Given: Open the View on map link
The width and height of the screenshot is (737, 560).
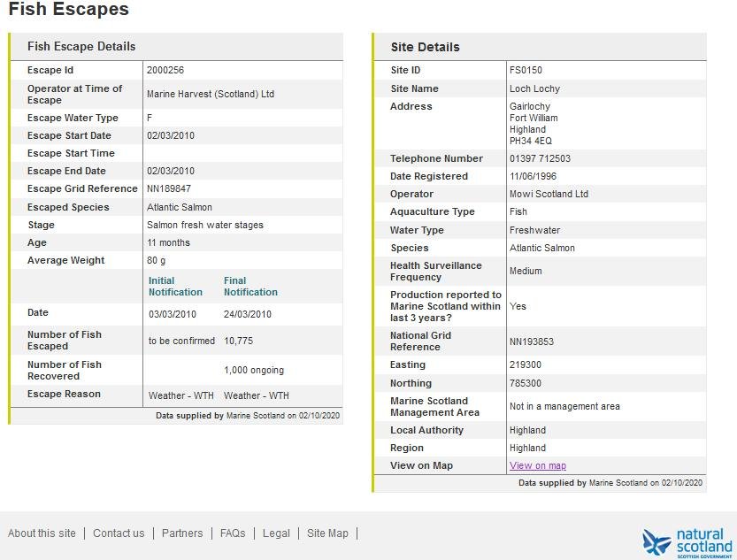Looking at the screenshot, I should (537, 465).
